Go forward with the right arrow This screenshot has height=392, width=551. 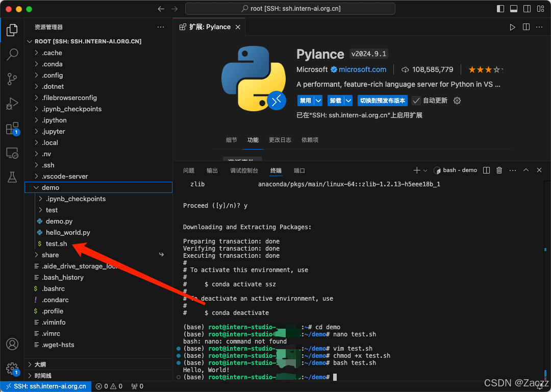[174, 9]
